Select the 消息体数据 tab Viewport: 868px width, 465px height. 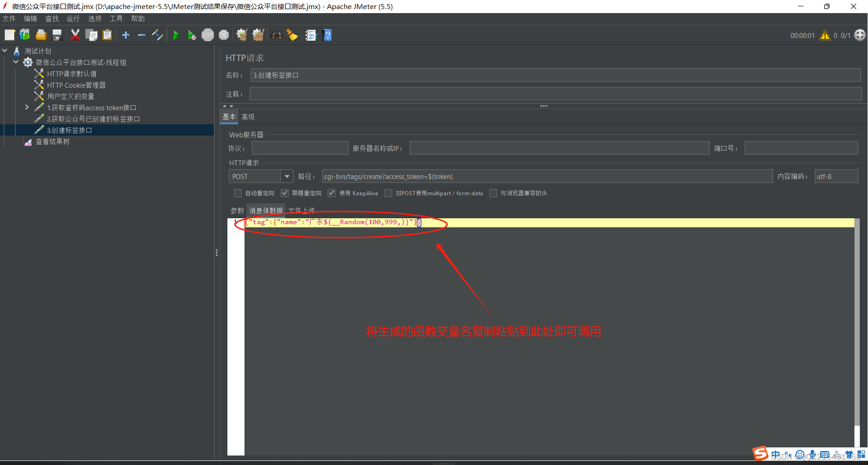pos(266,211)
